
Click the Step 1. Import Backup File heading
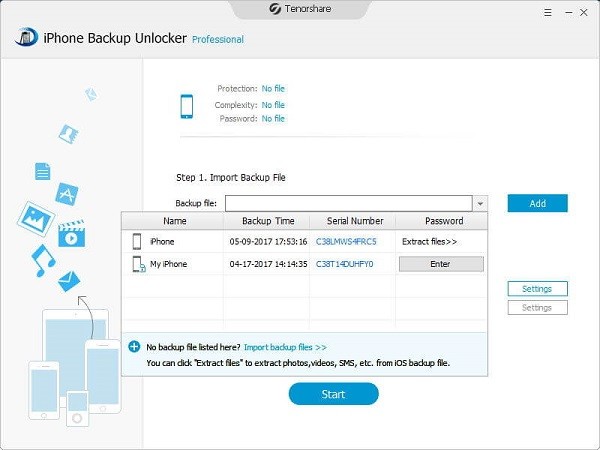pos(231,178)
